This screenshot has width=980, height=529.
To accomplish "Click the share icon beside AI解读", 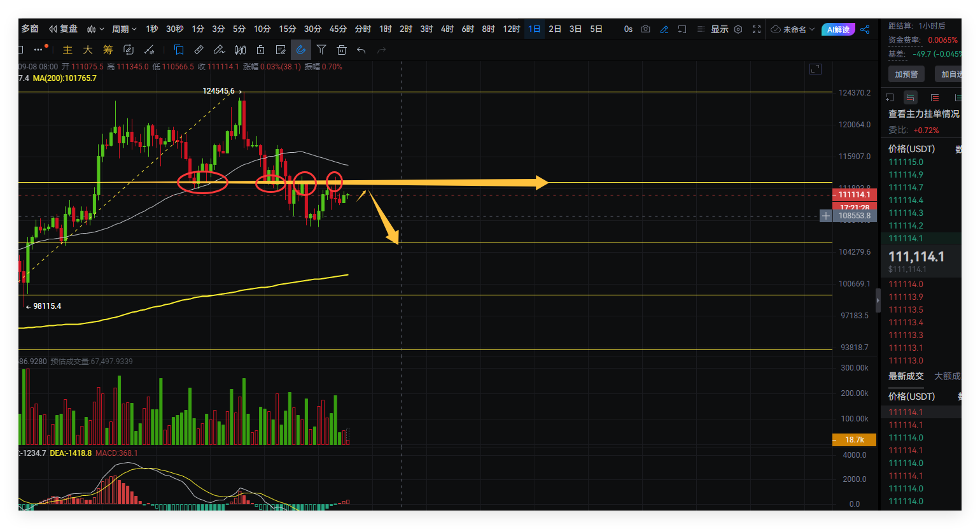I will point(865,29).
